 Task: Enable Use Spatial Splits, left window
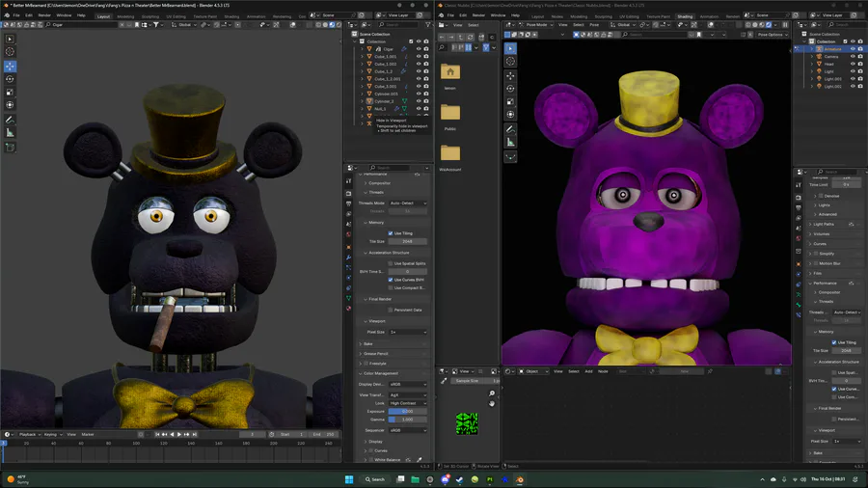391,263
